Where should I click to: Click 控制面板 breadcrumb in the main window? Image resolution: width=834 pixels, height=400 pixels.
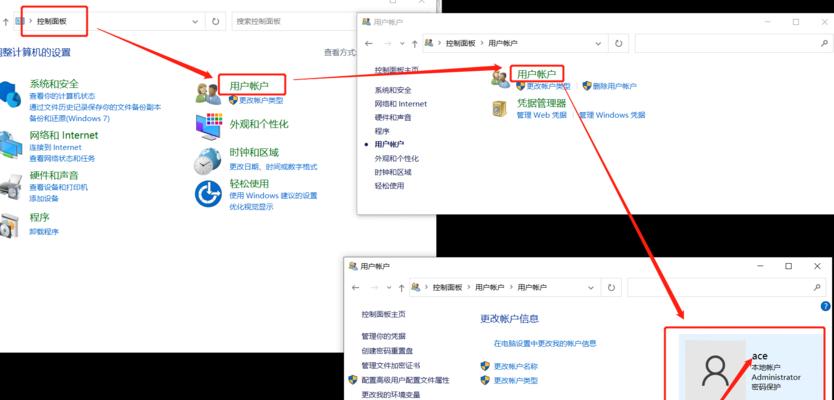(x=52, y=21)
